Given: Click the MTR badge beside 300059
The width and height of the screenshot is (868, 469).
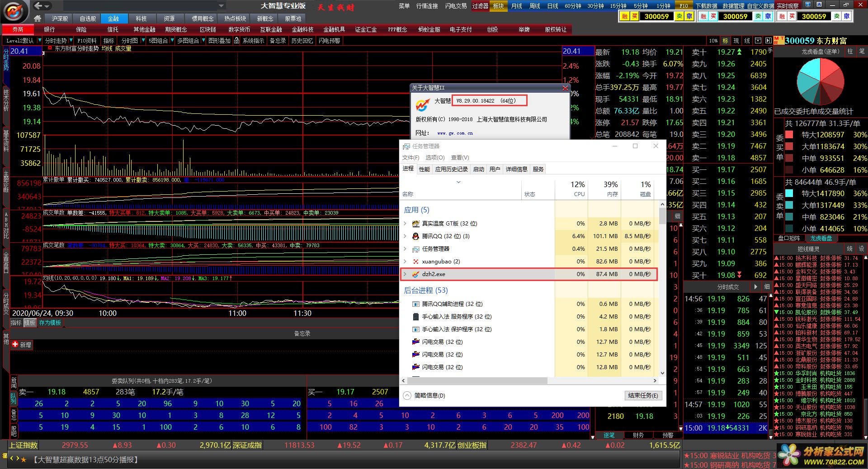Looking at the screenshot, I should click(778, 41).
